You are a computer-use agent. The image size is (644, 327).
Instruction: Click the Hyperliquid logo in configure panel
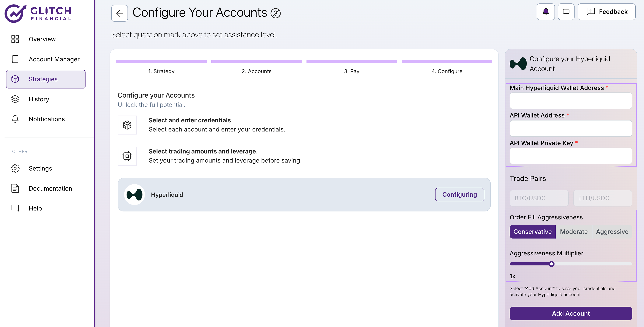pos(518,64)
